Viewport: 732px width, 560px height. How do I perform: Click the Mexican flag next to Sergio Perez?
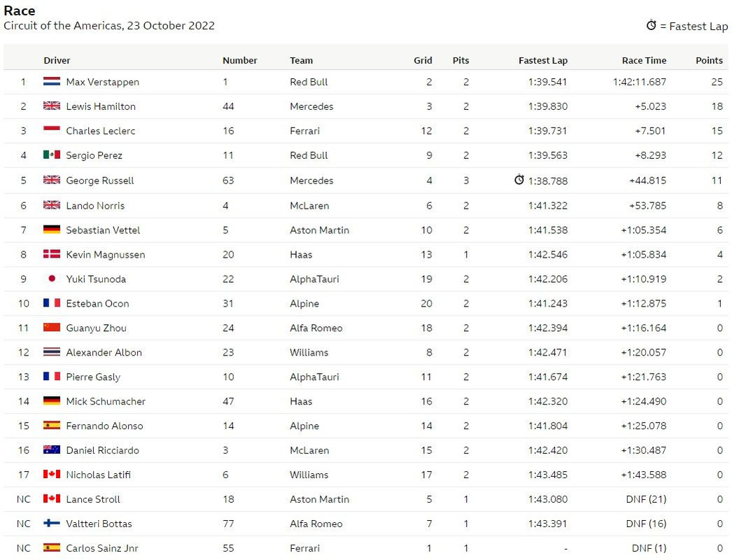click(52, 155)
